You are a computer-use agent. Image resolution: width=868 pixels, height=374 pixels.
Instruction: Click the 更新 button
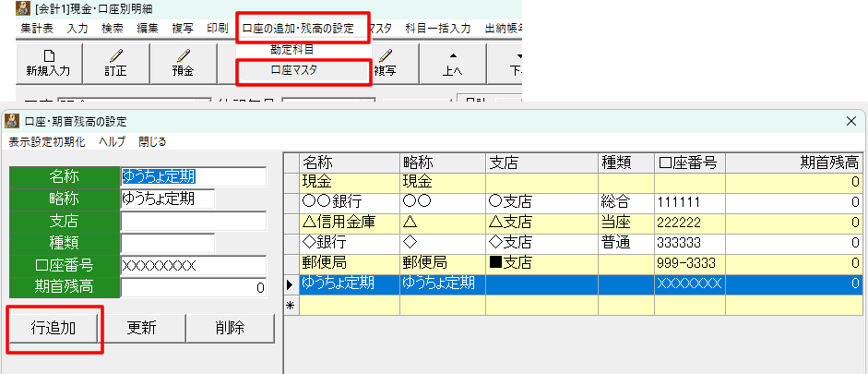pos(142,328)
